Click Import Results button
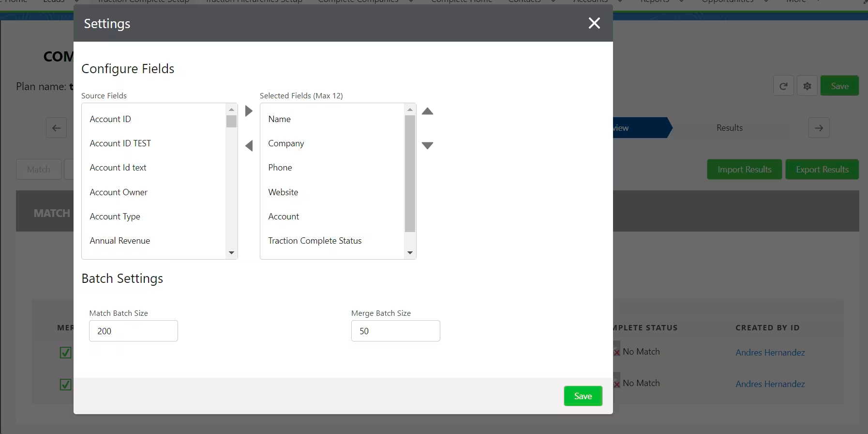 [744, 170]
